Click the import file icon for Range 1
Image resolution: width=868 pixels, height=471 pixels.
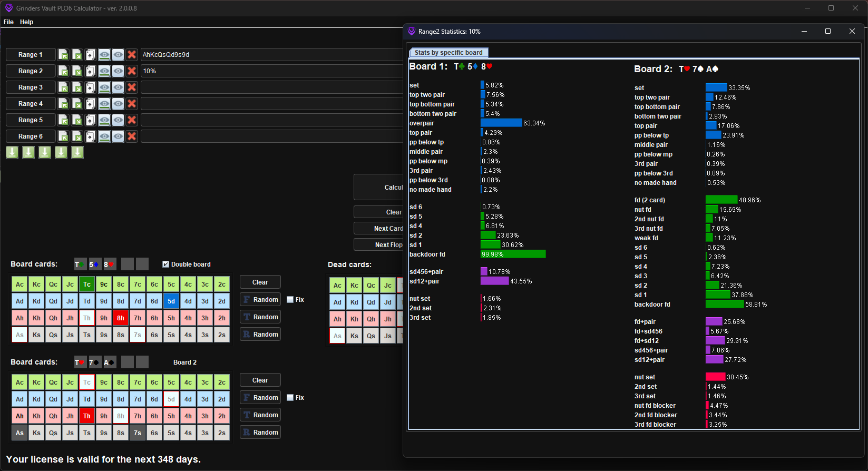(63, 55)
